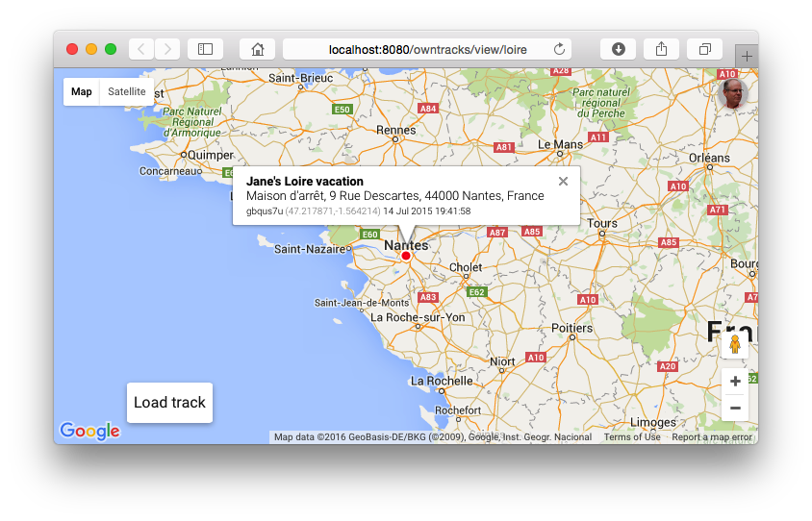Click the Saint-Nazaire label

tap(309, 249)
